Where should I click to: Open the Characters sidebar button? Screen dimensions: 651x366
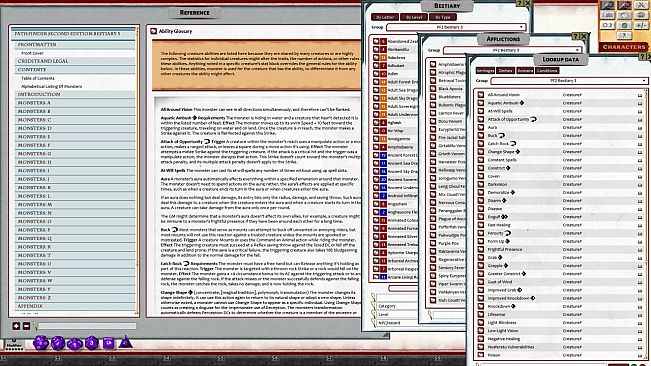tap(624, 47)
